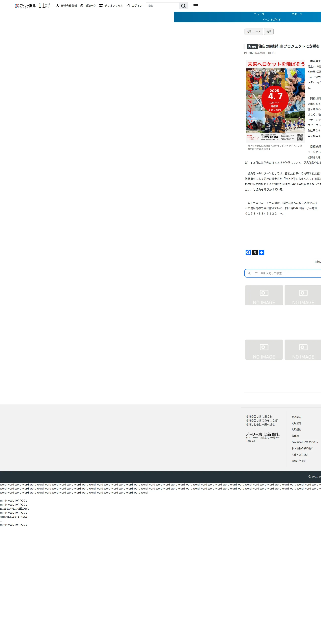Open the イベントガイド menu item
321x644 pixels.
click(x=272, y=20)
